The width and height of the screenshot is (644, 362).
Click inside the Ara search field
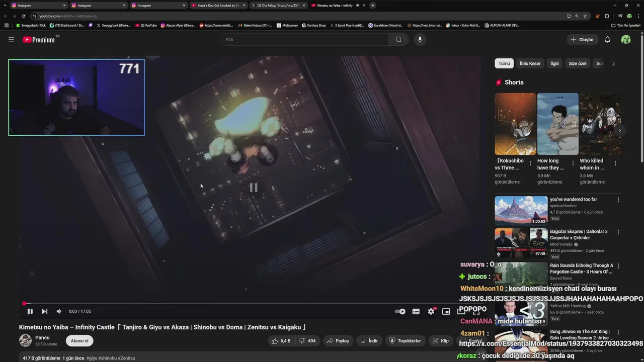(x=304, y=39)
